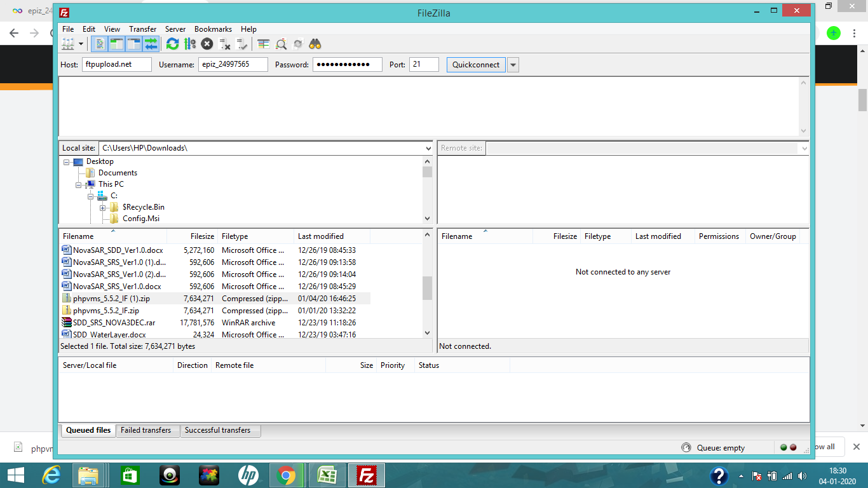Toggle synchronized browsing
The width and height of the screenshot is (868, 488).
(x=298, y=44)
